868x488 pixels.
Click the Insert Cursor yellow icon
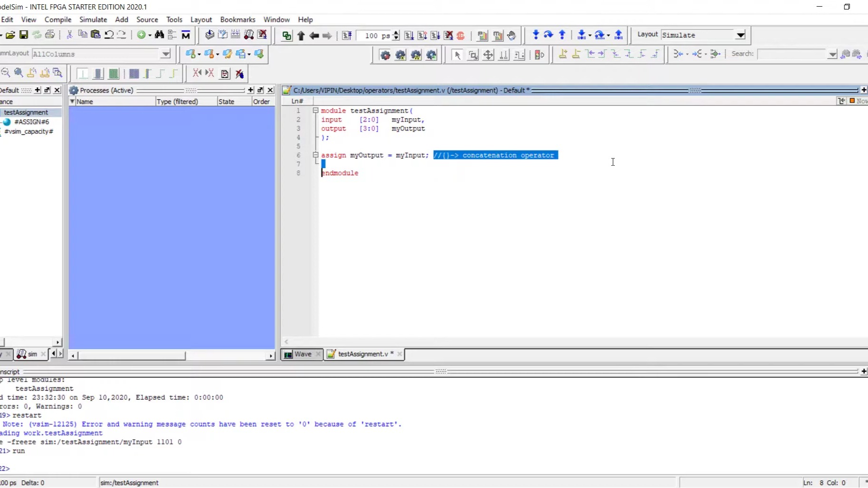[563, 54]
